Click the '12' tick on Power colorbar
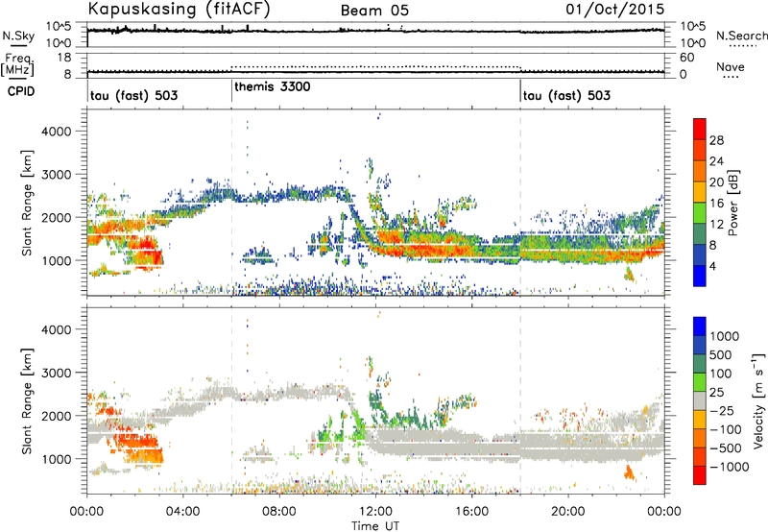This screenshot has height=532, width=768. click(x=716, y=225)
